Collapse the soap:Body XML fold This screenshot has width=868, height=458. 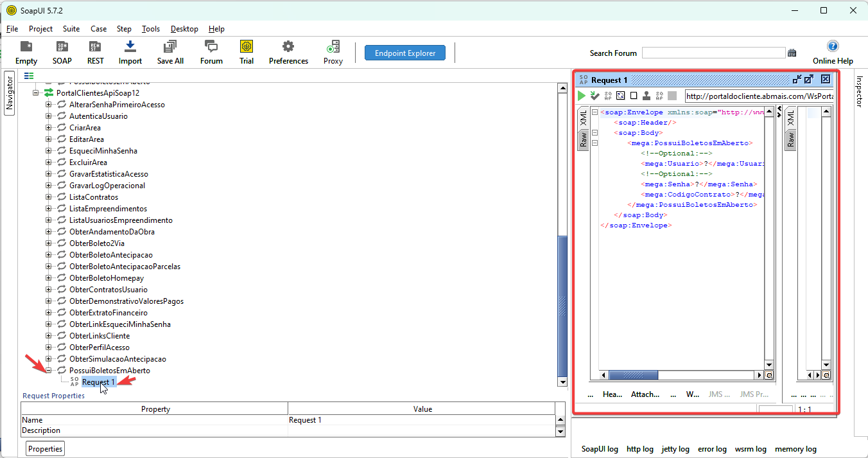coord(595,133)
